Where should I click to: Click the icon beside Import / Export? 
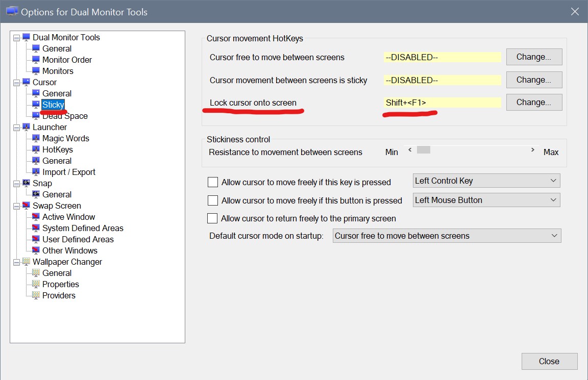(36, 172)
